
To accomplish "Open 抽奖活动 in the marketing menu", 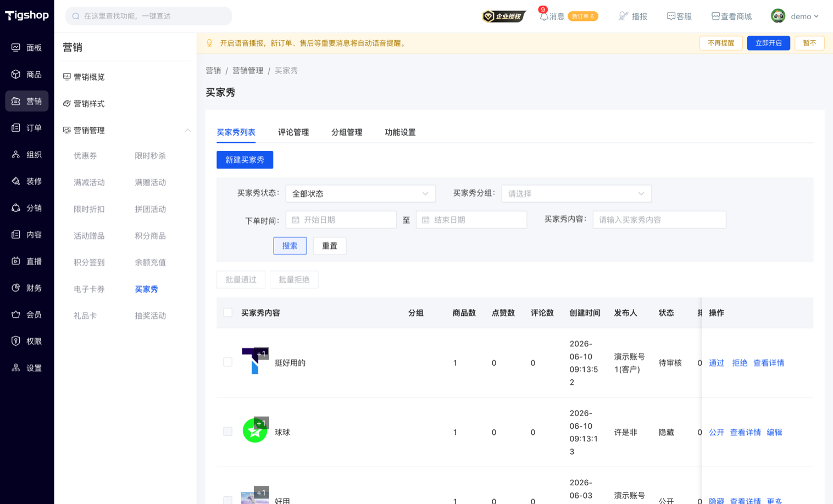I will coord(150,316).
